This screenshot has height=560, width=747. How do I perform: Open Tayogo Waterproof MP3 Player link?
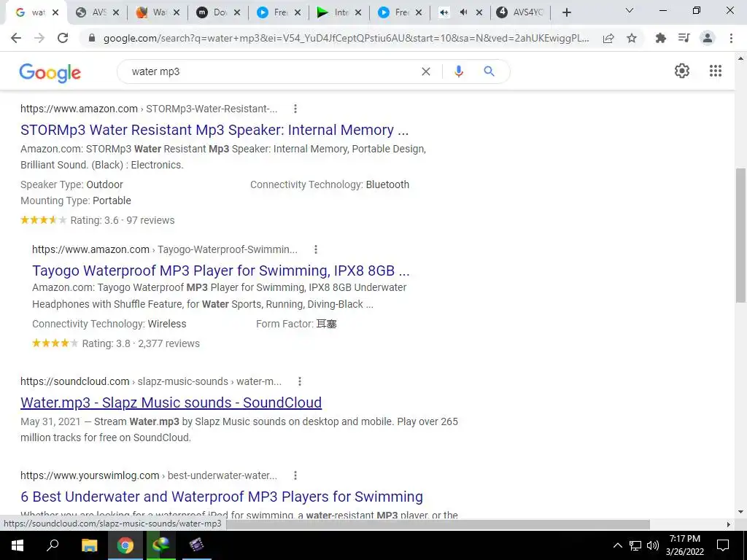tap(220, 271)
